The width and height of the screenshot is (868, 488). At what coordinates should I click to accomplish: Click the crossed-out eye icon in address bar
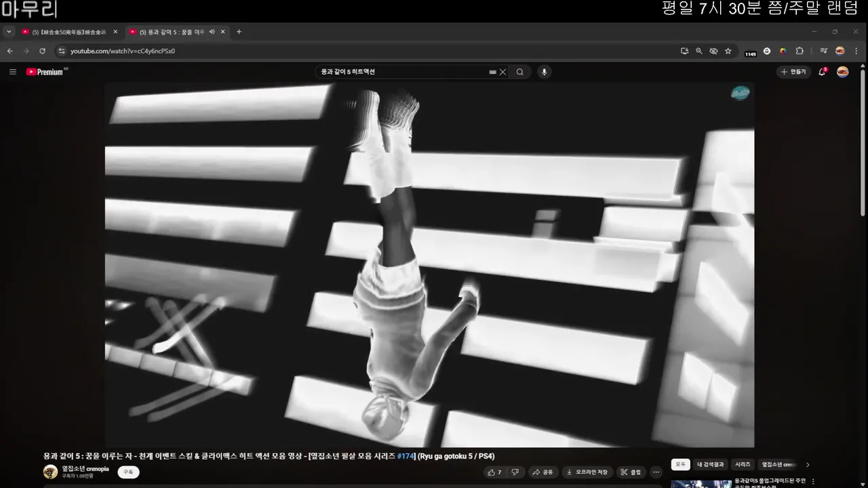coord(713,51)
